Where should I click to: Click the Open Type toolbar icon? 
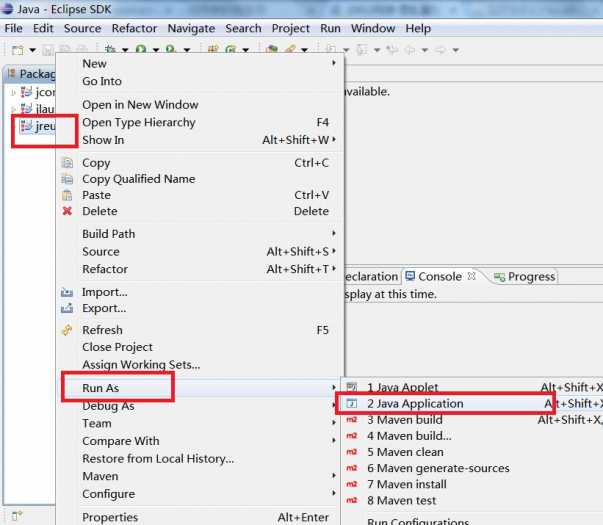click(x=272, y=50)
